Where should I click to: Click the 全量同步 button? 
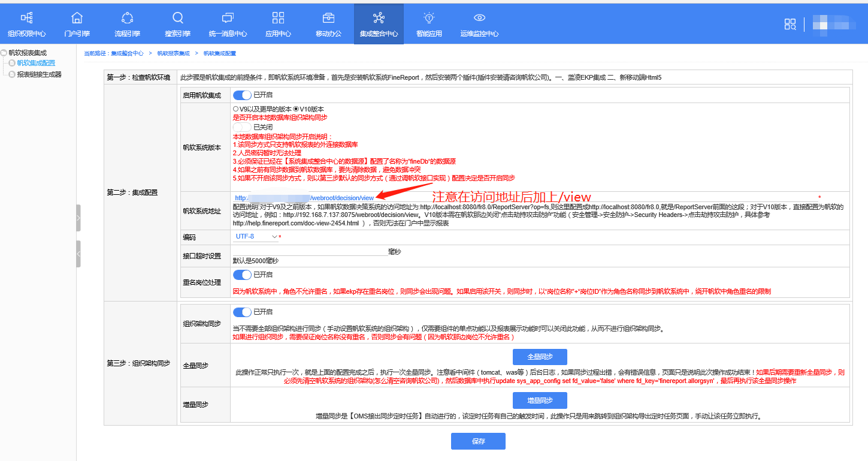pos(540,357)
